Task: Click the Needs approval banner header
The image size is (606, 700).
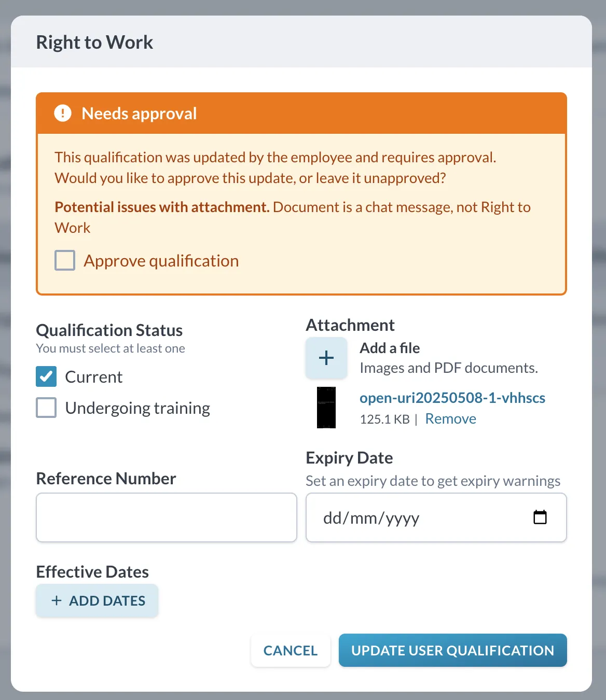Action: click(x=301, y=114)
